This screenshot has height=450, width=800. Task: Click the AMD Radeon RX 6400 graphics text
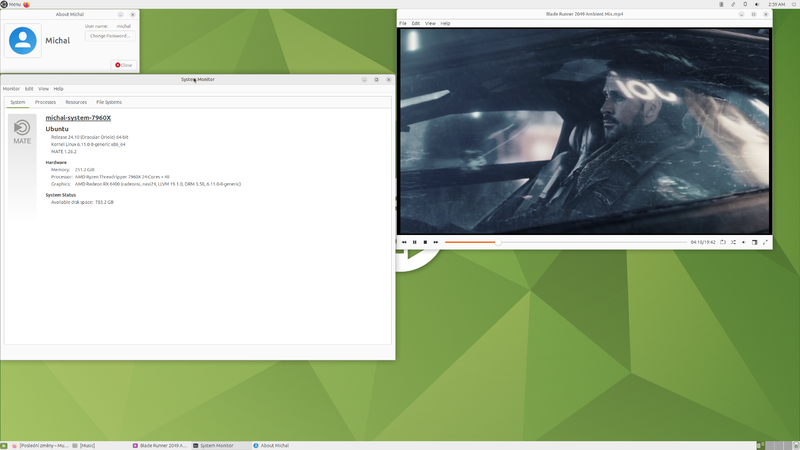[x=158, y=184]
